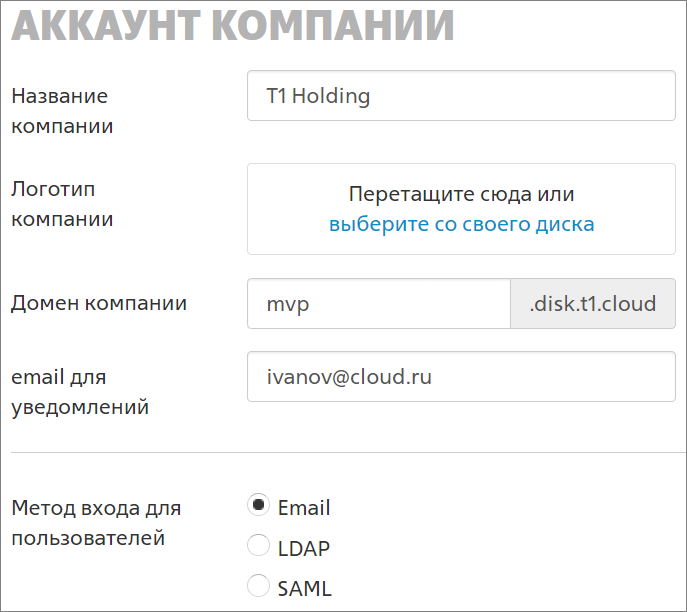Screen dimensions: 687x612
Task: Click the 'АККАУНТ КОМПАНИИ' heading
Action: pyautogui.click(x=233, y=25)
